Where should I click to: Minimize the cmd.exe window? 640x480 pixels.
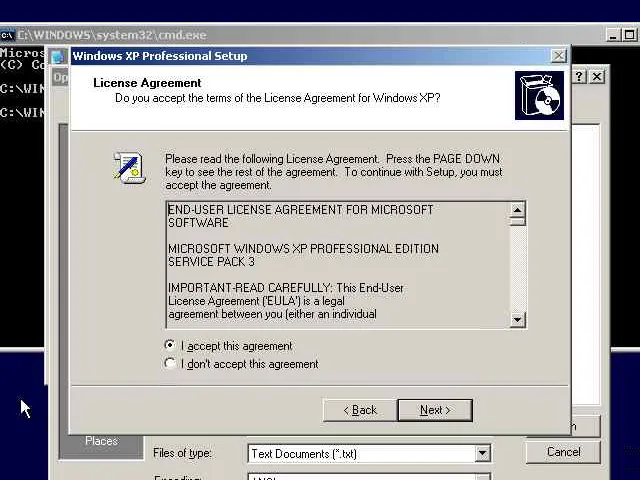click(612, 35)
